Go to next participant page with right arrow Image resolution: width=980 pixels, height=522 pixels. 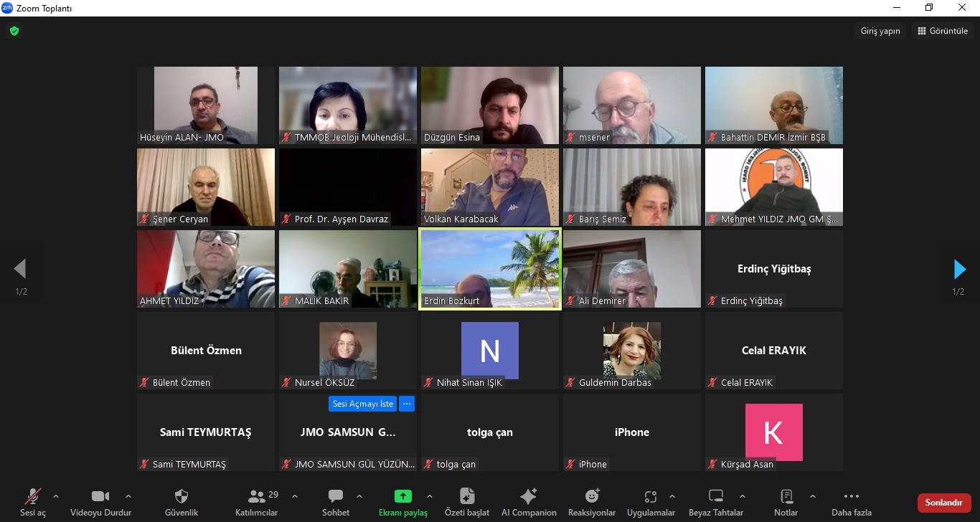pos(959,269)
